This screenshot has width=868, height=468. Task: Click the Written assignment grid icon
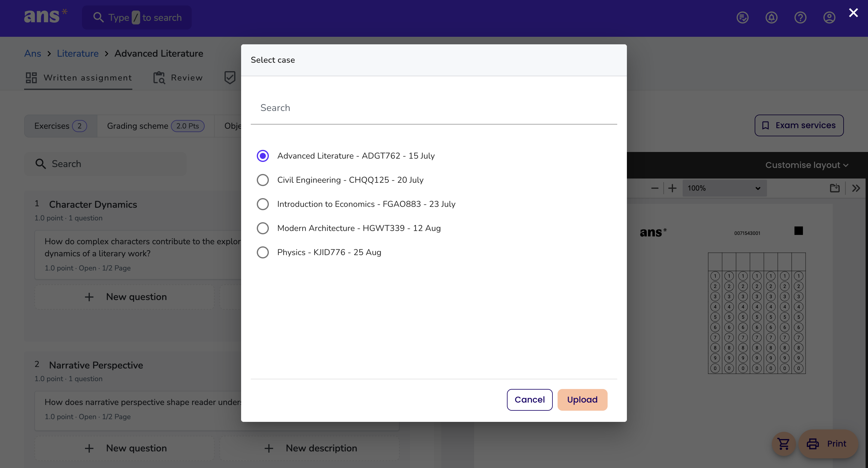pos(31,77)
